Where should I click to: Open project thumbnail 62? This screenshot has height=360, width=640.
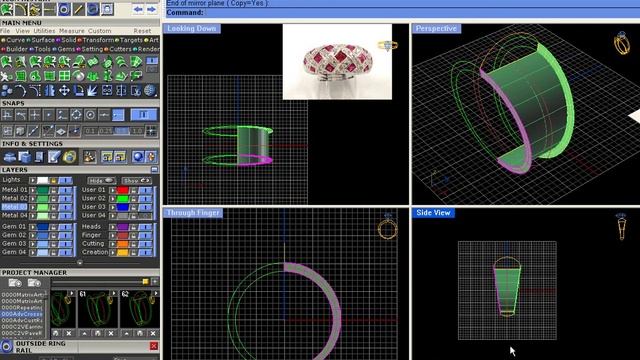pyautogui.click(x=140, y=310)
